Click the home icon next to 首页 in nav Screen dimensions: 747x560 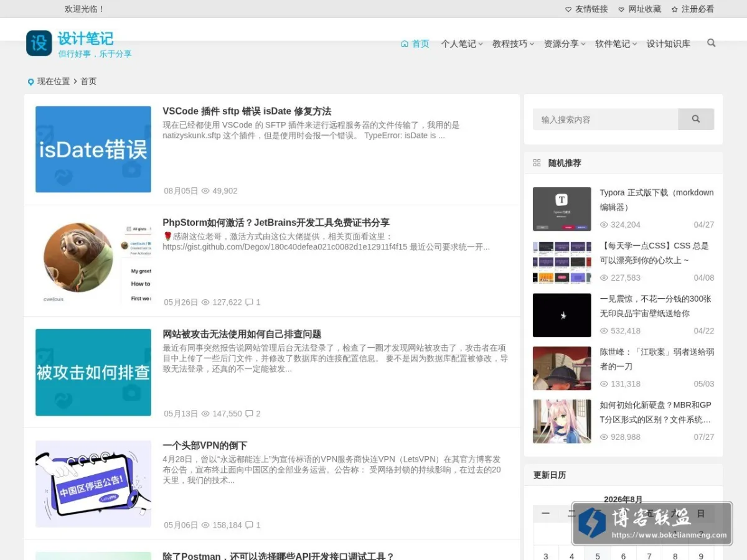(405, 44)
